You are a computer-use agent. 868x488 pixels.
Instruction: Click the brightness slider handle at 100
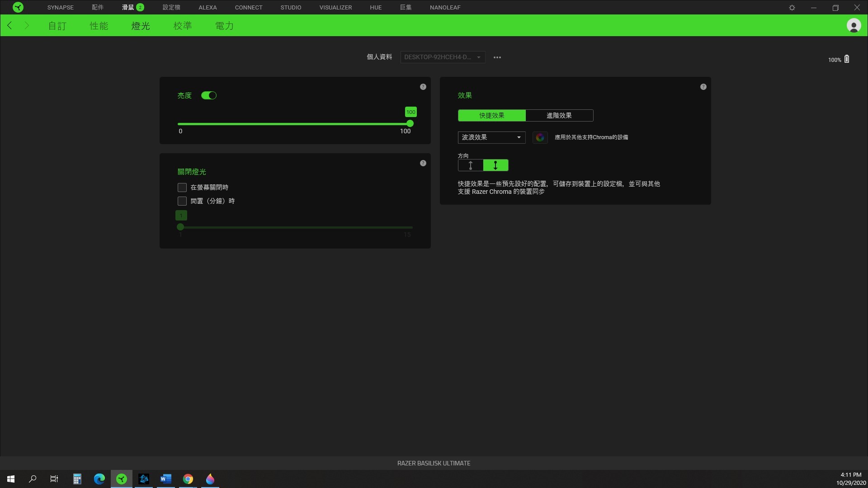410,123
